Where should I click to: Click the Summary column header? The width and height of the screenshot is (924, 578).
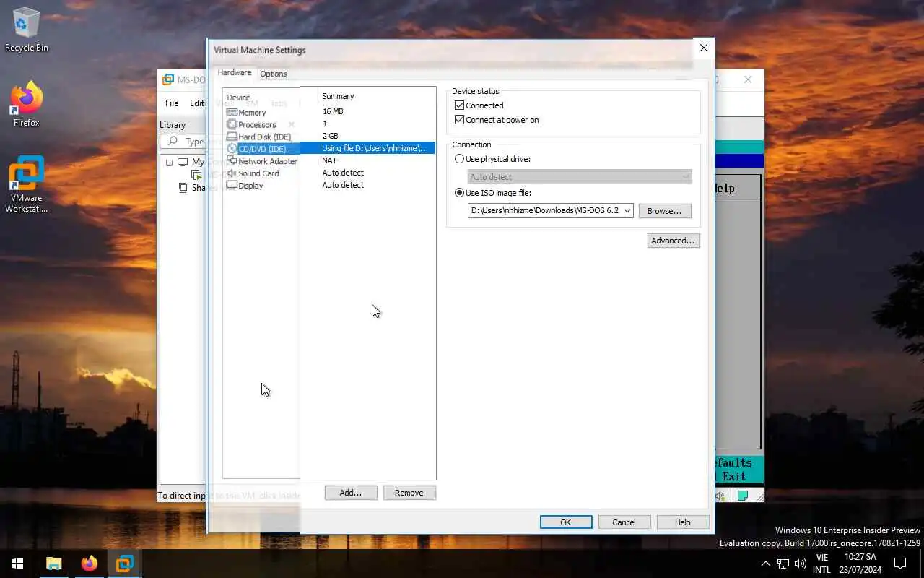pyautogui.click(x=338, y=96)
